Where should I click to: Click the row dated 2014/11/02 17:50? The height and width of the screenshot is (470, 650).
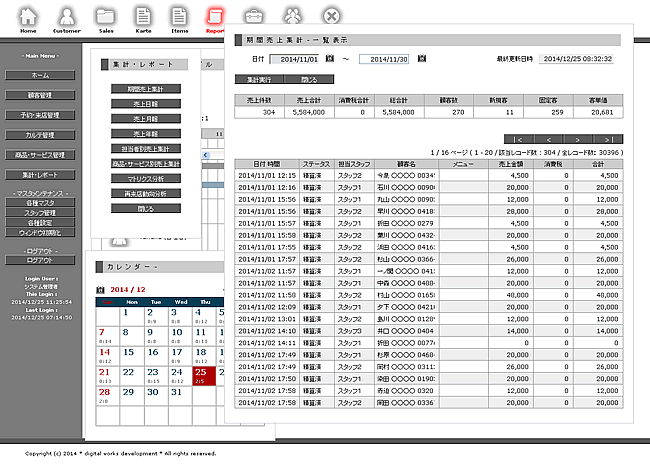[429, 379]
